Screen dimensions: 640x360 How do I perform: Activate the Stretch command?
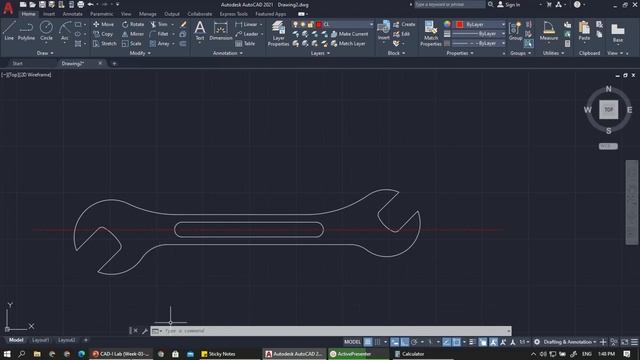point(104,43)
